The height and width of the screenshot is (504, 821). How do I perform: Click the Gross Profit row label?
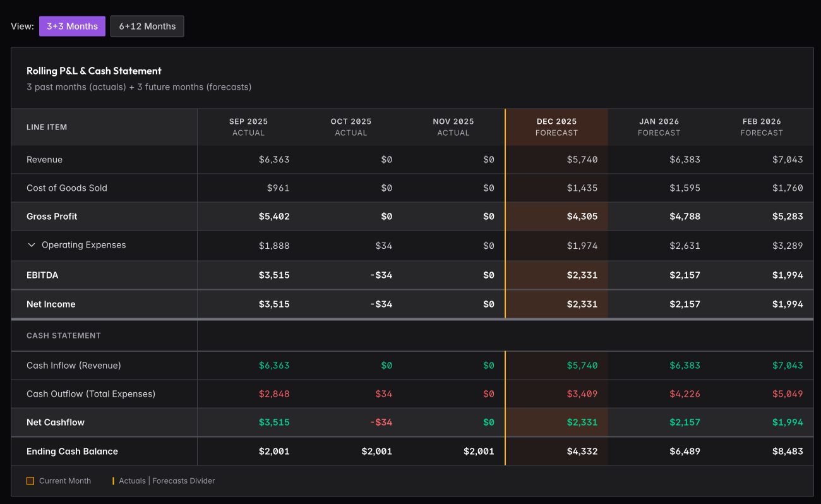pos(52,217)
